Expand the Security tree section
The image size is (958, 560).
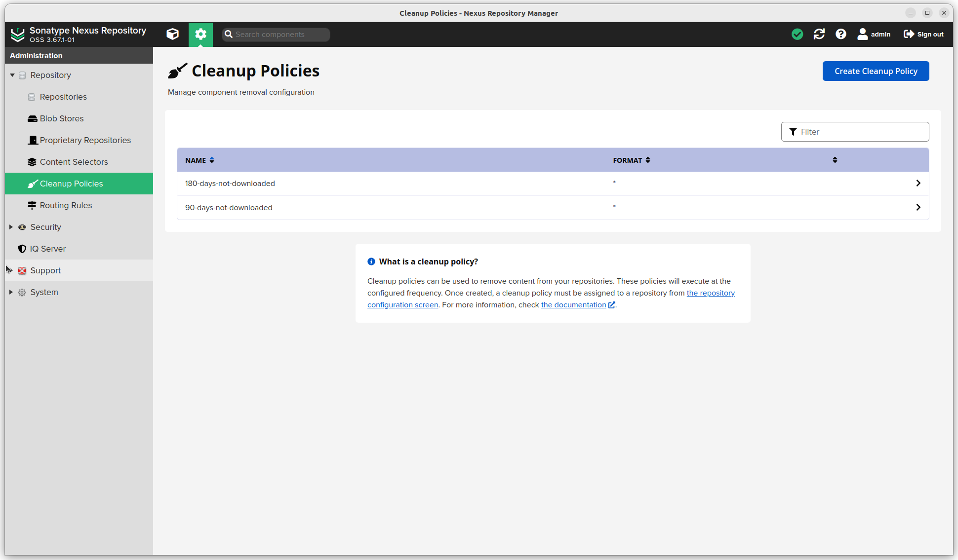[11, 227]
